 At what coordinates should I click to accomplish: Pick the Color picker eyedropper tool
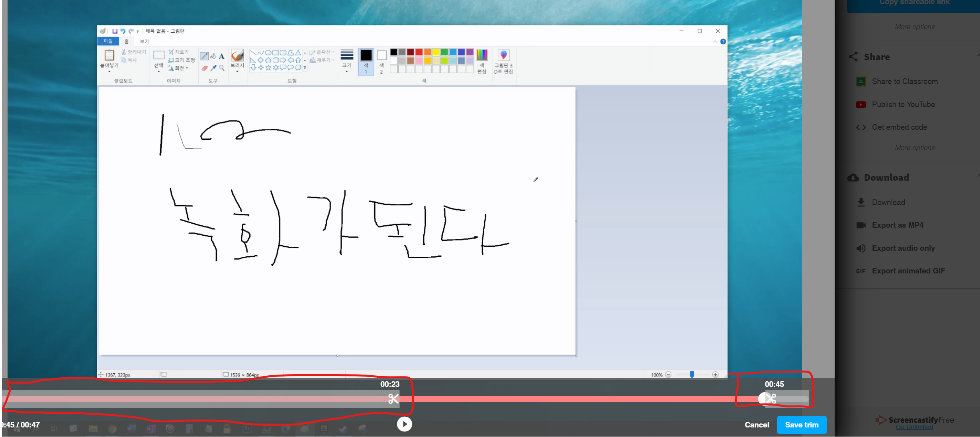[213, 68]
